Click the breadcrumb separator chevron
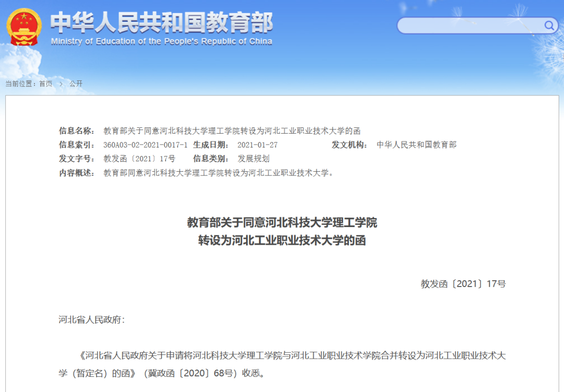 (x=61, y=83)
